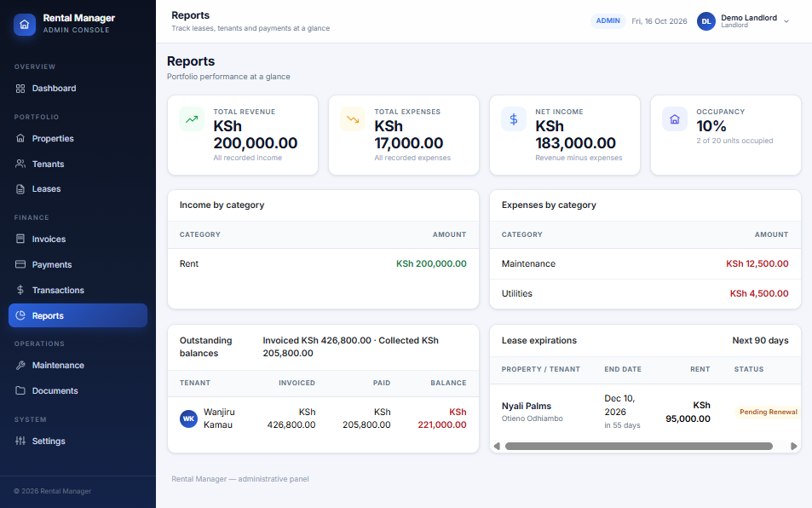The height and width of the screenshot is (508, 812).
Task: Click the Transactions dollar icon
Action: 20,290
